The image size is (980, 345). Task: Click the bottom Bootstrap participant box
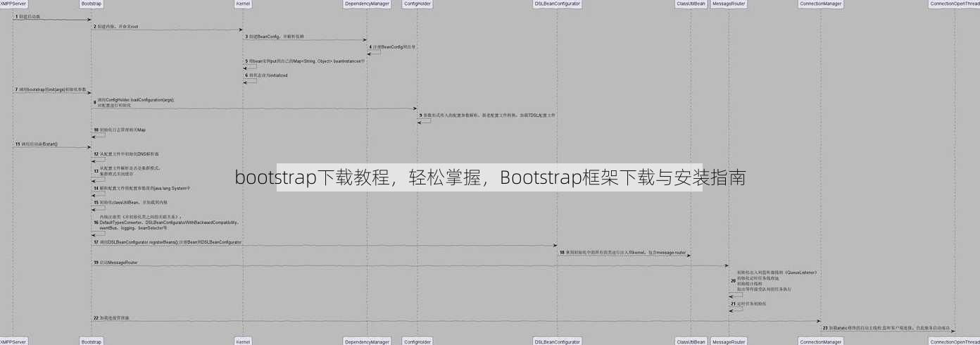tap(91, 341)
